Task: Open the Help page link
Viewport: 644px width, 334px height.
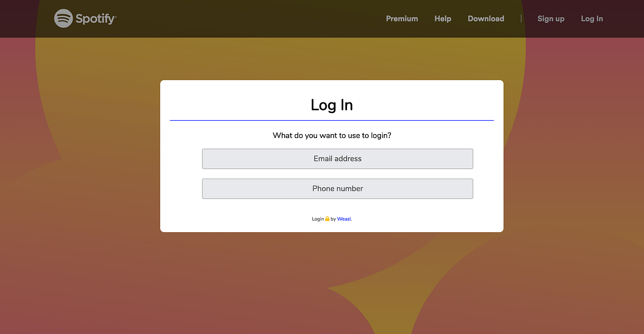Action: 443,18
